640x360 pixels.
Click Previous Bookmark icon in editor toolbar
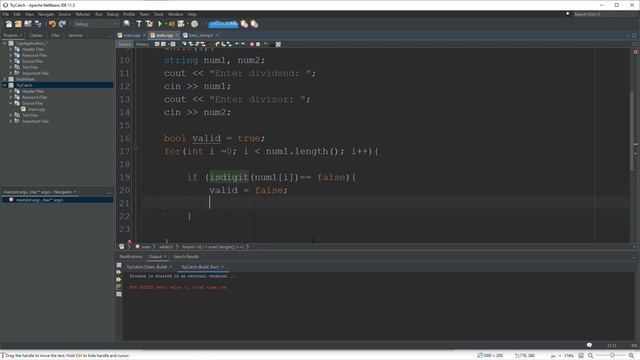[x=217, y=44]
